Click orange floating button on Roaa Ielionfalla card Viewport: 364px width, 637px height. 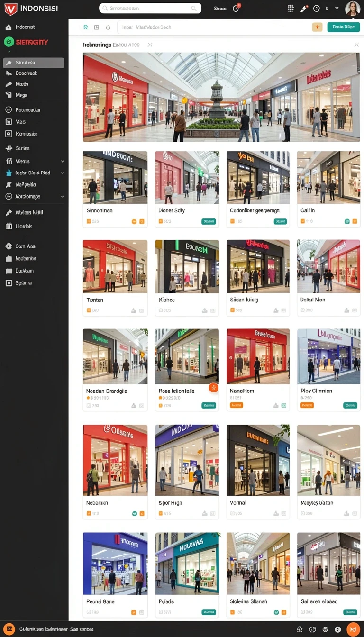point(213,388)
